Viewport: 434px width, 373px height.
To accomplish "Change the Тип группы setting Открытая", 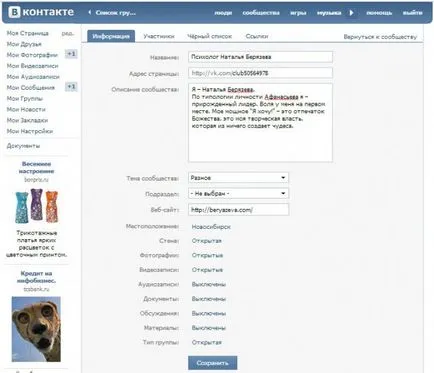I will 206,342.
